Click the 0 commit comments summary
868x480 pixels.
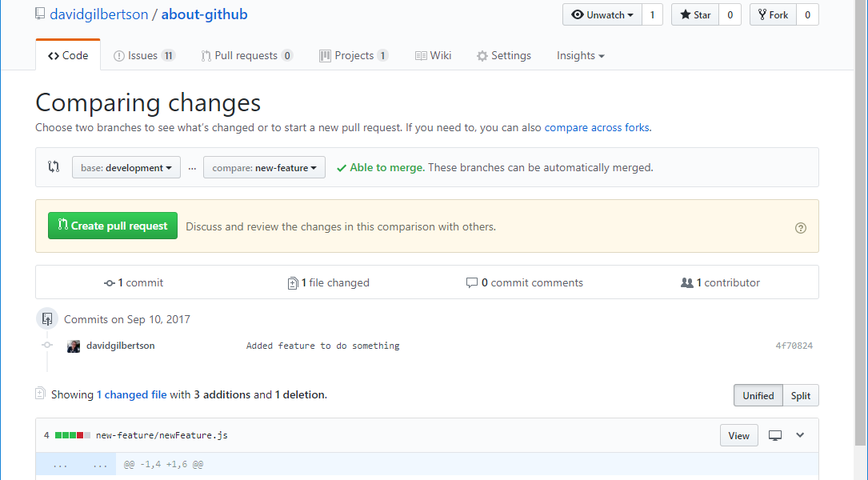tap(525, 283)
